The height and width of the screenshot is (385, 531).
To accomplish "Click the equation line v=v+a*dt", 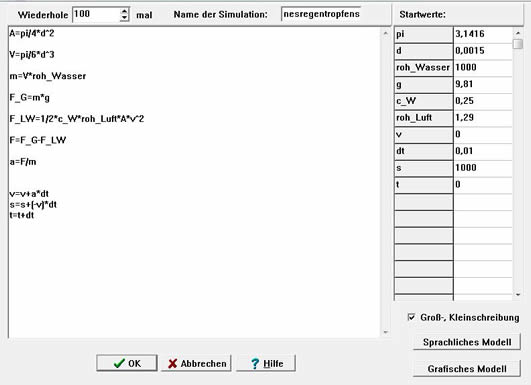I will click(x=29, y=194).
